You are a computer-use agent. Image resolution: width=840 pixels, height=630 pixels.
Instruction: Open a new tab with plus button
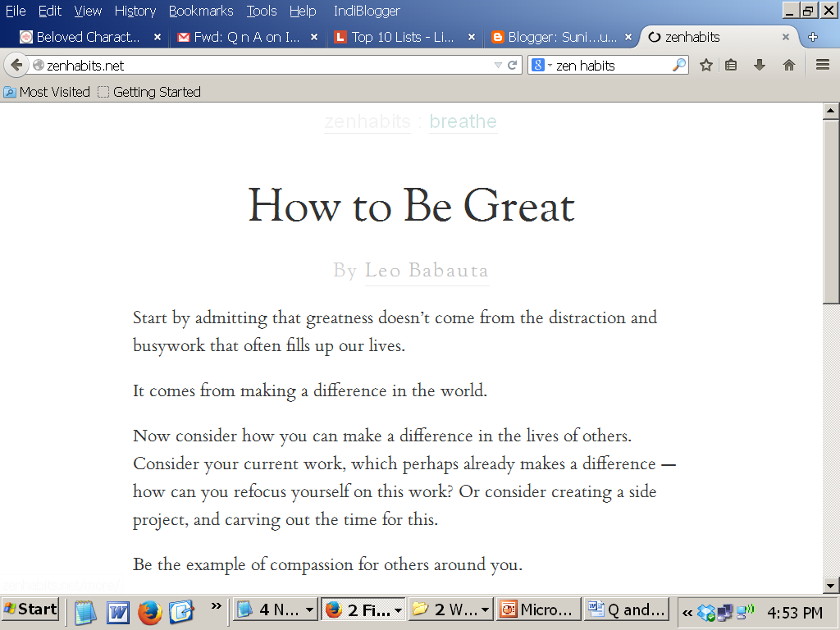coord(813,37)
